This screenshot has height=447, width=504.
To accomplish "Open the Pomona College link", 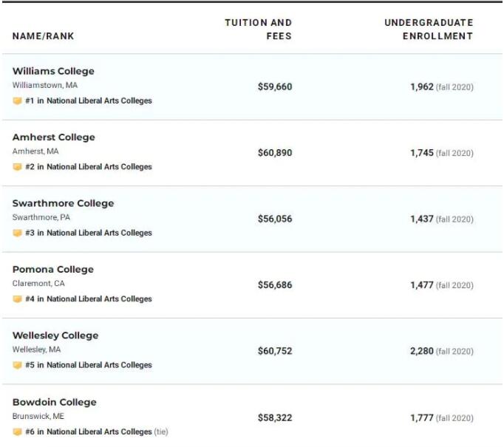I will (x=52, y=270).
